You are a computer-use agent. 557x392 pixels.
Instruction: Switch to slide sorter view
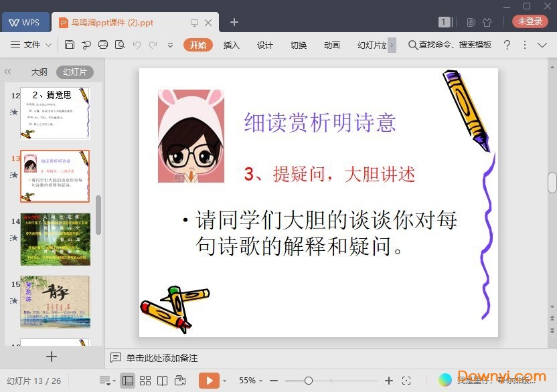point(145,381)
